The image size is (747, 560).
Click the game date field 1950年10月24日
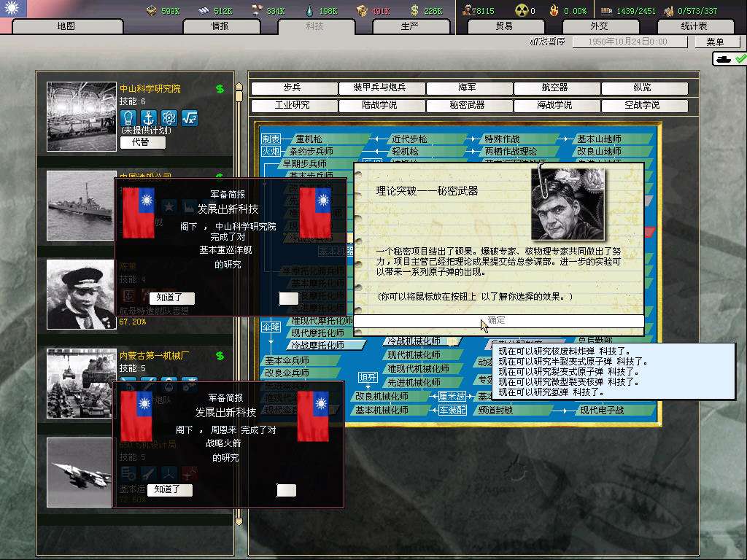pyautogui.click(x=630, y=42)
